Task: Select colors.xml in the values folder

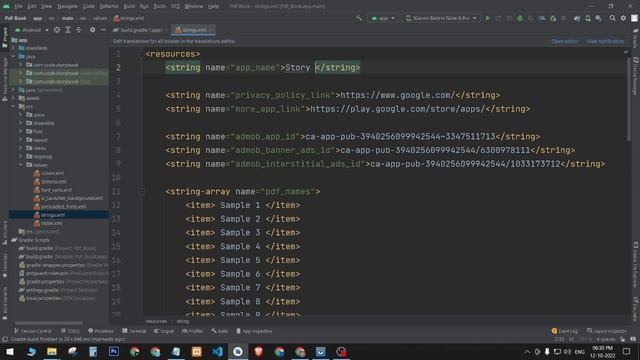Action: click(49, 173)
